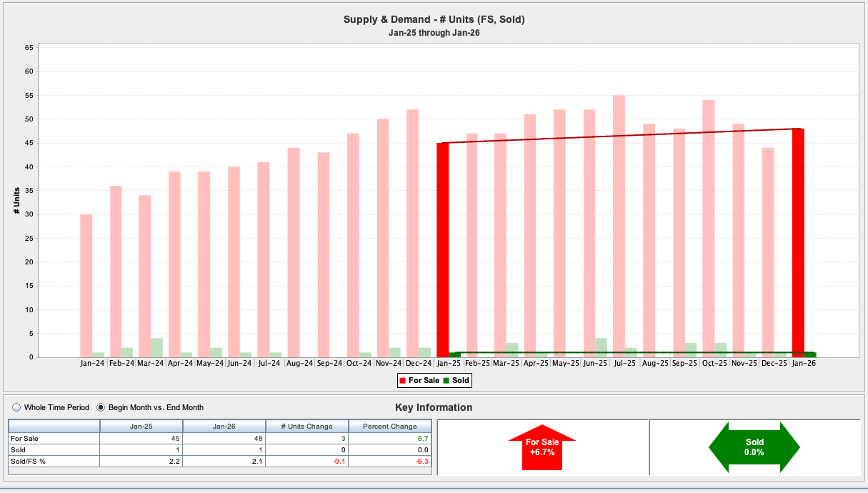Click the Jan-26 table column header

(224, 427)
